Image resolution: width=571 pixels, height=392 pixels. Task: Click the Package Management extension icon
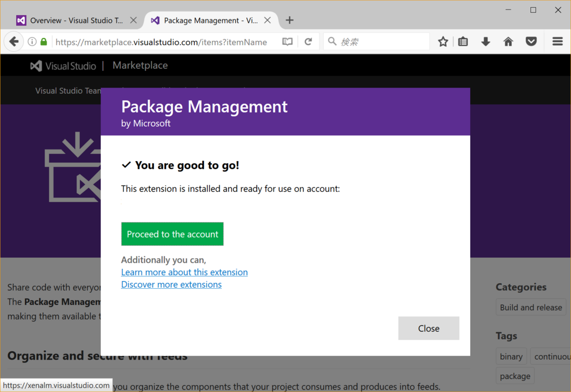(x=73, y=167)
